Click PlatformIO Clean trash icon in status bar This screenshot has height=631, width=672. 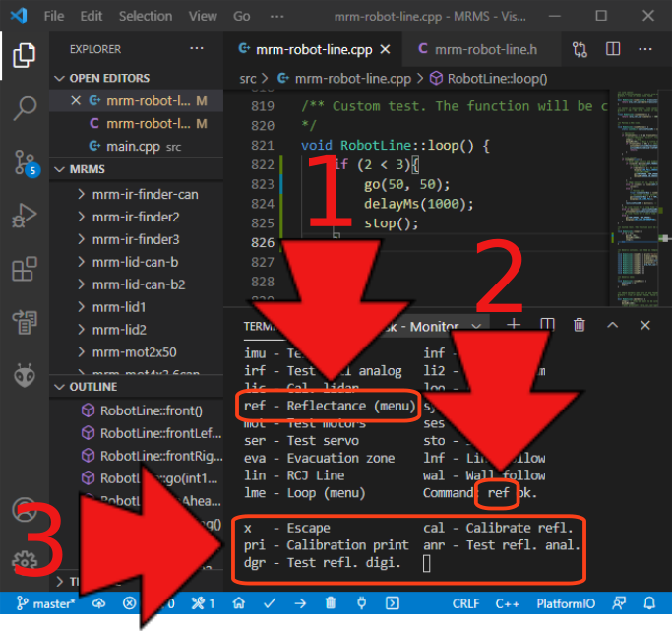click(331, 603)
